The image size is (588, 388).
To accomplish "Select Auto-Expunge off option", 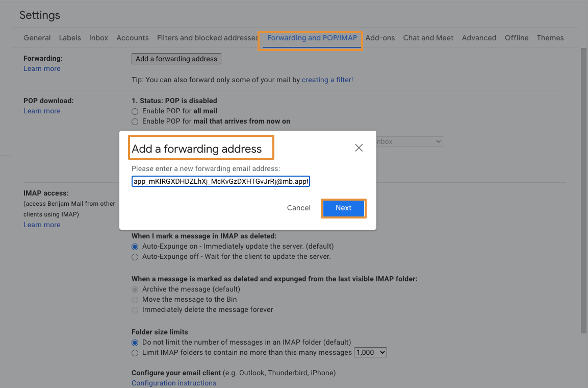I will [135, 257].
